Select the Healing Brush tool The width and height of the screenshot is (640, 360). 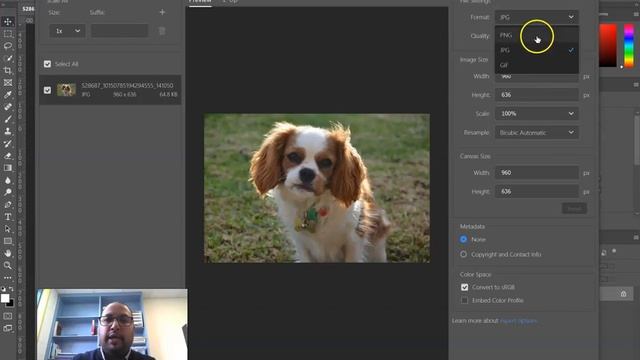coord(8,107)
